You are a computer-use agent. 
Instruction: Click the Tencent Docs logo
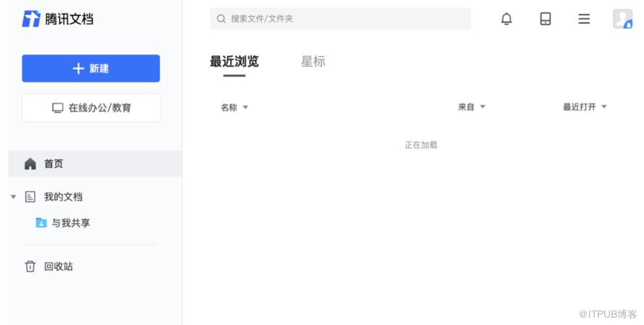[31, 19]
